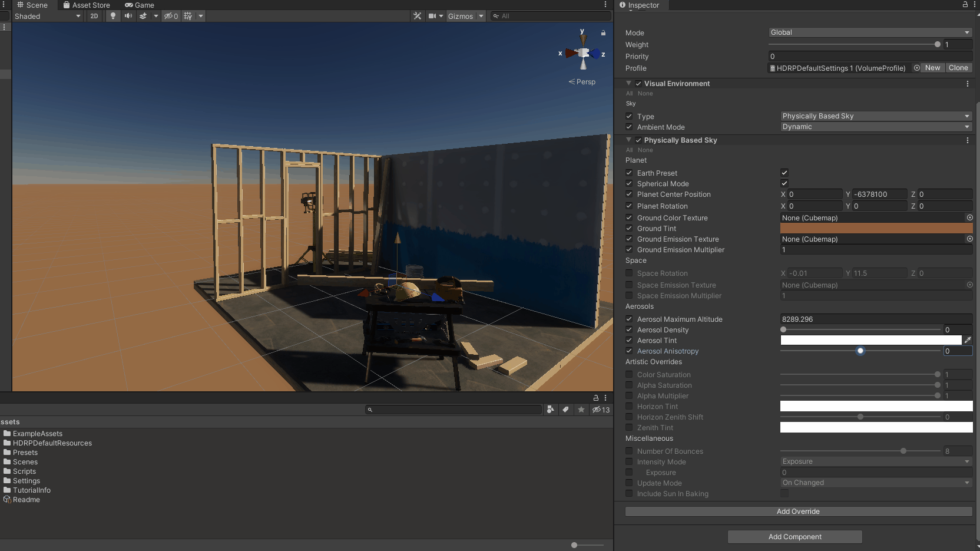Select the Inspector tab

tap(640, 5)
